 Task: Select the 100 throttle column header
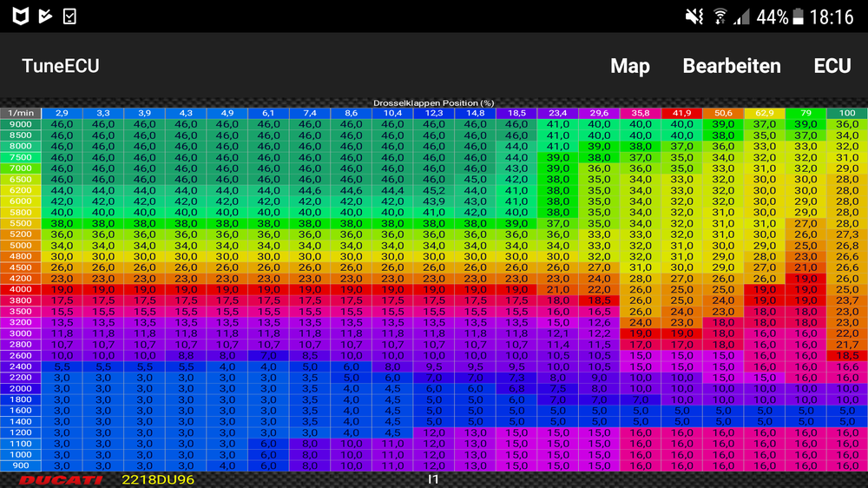(x=846, y=113)
